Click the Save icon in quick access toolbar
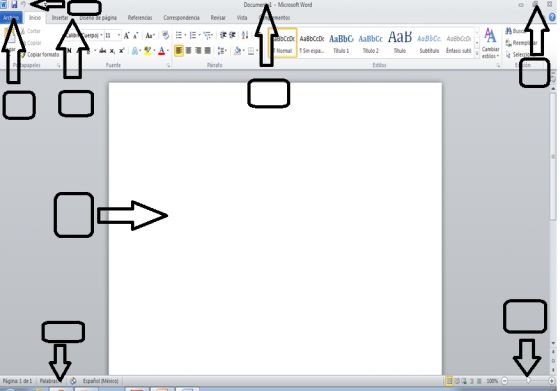Image resolution: width=560 pixels, height=391 pixels. (x=14, y=4)
